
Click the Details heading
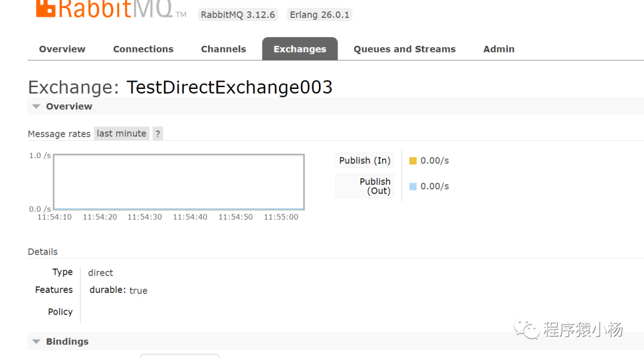tap(43, 252)
